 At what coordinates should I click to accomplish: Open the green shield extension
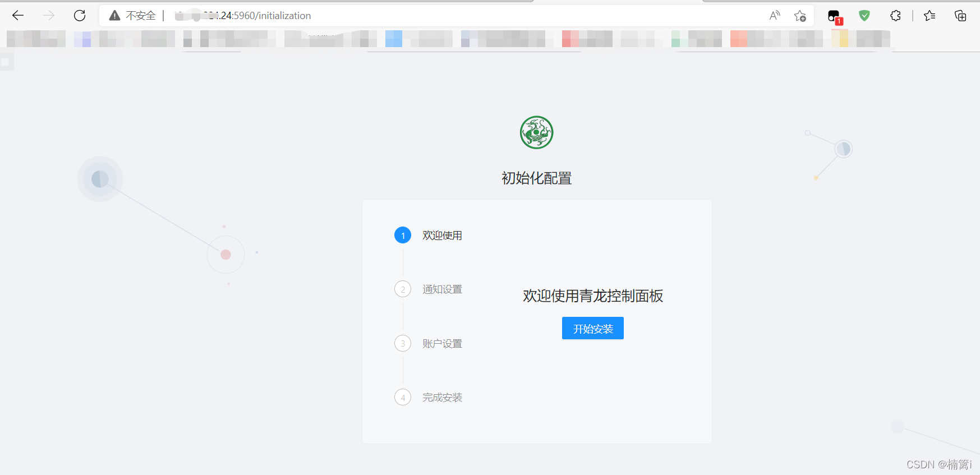[864, 16]
